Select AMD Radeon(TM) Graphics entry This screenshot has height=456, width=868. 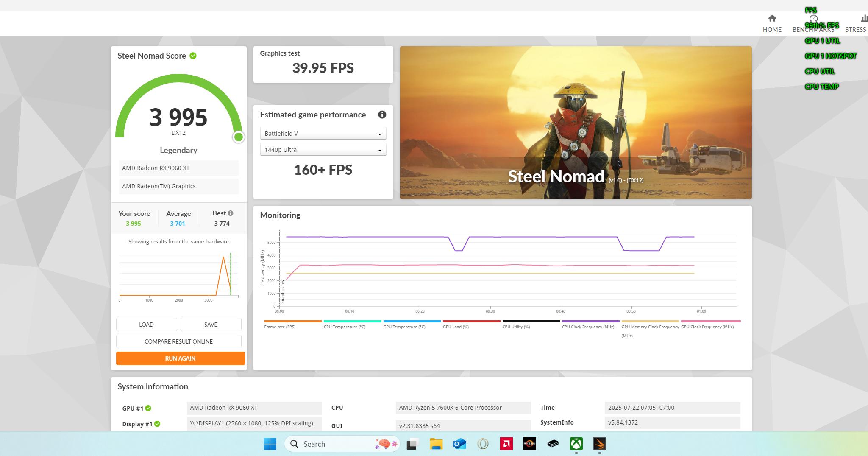coord(178,186)
